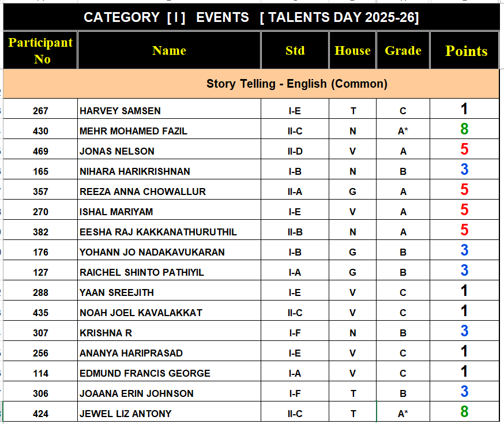Select the Grade C cell in EDMUND FRANCIS GEORGE's row
This screenshot has width=504, height=424.
(403, 372)
